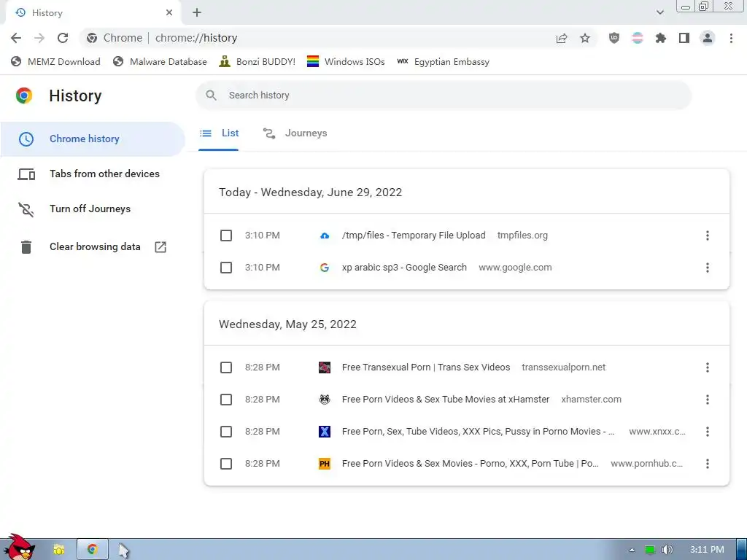
Task: Open /tmp/files - Temporary File Upload link
Action: pos(414,236)
